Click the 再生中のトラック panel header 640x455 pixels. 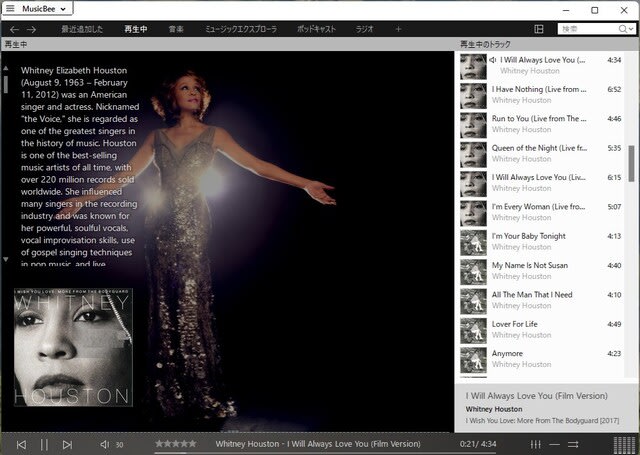point(485,44)
